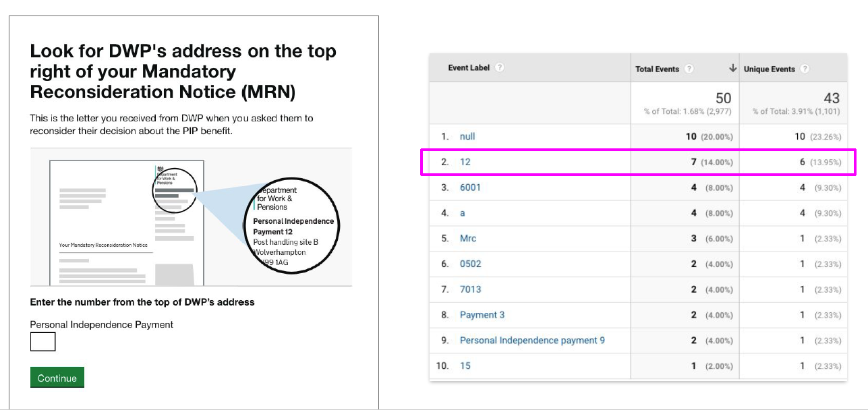
Task: Select the unique events summary value 43
Action: (832, 98)
